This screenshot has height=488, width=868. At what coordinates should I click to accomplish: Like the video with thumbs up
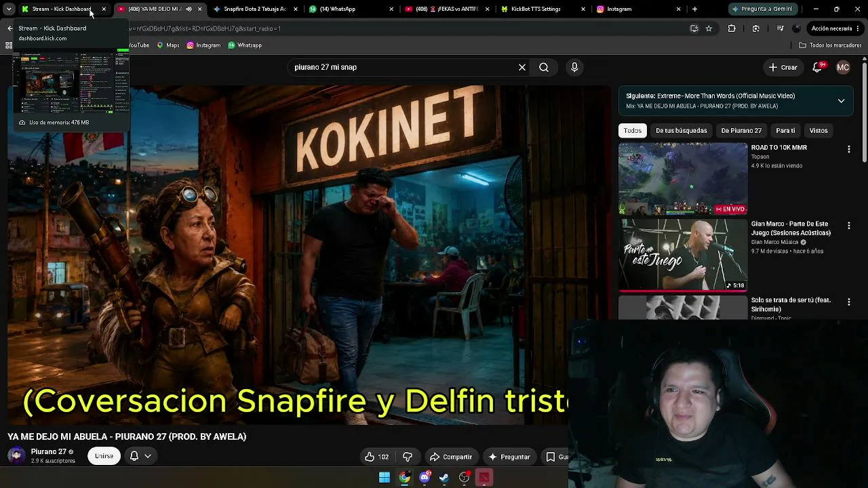(376, 457)
